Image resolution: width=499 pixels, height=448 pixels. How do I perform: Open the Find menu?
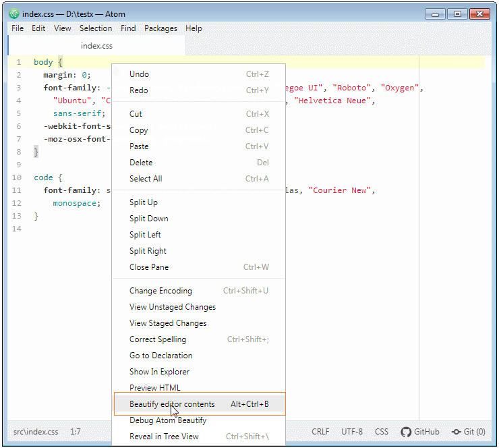128,28
